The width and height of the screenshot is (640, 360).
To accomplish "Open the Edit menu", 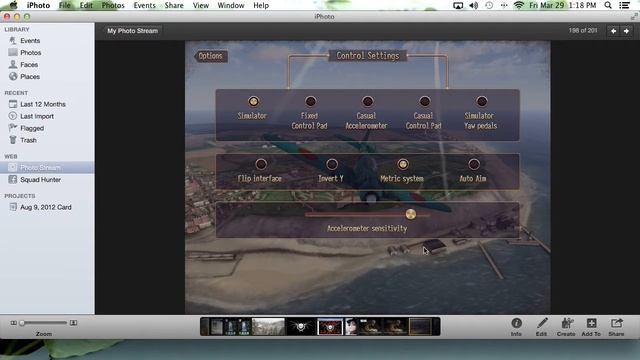I will click(x=86, y=5).
